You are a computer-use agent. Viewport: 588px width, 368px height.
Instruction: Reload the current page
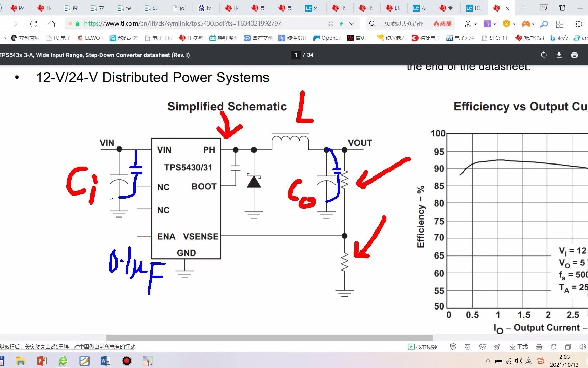(x=33, y=24)
